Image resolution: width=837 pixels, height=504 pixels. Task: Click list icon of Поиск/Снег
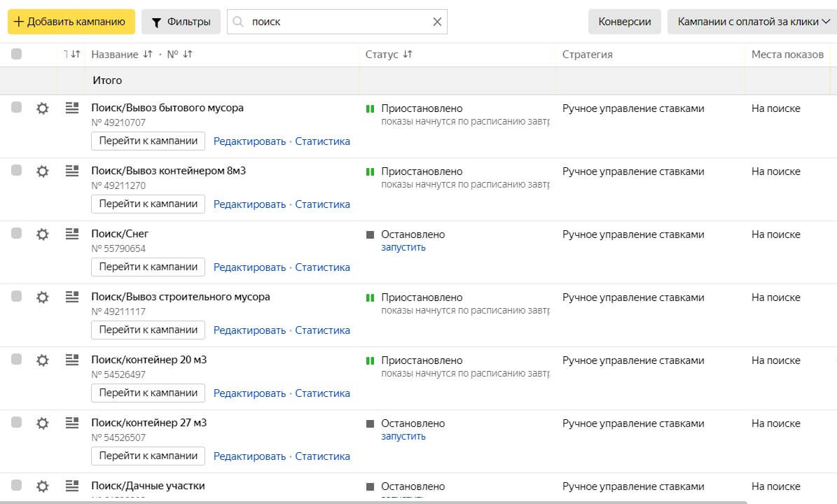tap(72, 234)
